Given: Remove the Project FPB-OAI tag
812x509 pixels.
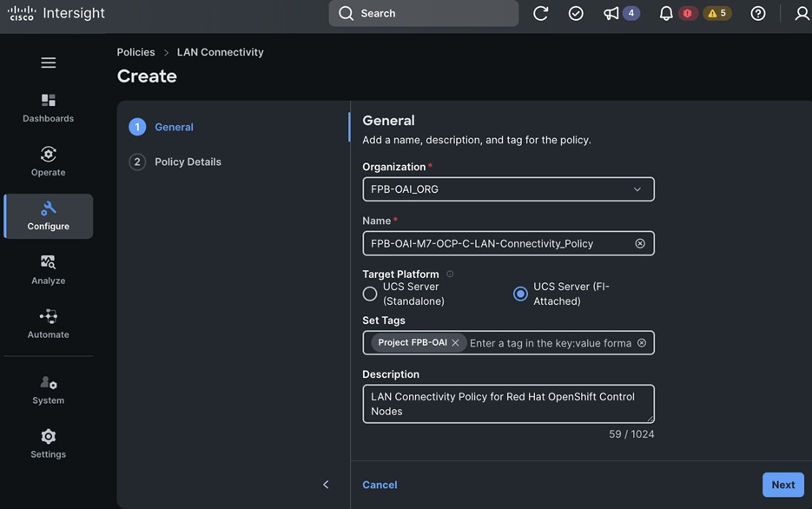Looking at the screenshot, I should coord(455,343).
